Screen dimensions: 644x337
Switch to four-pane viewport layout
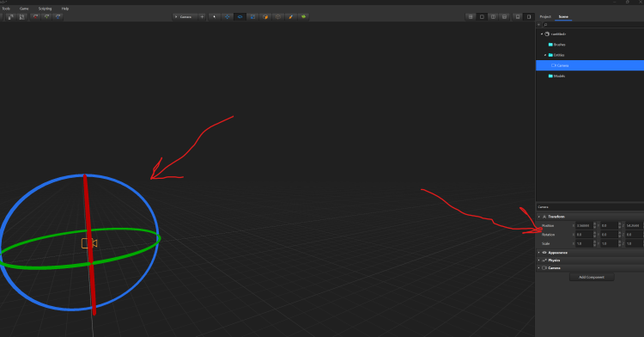coord(471,17)
